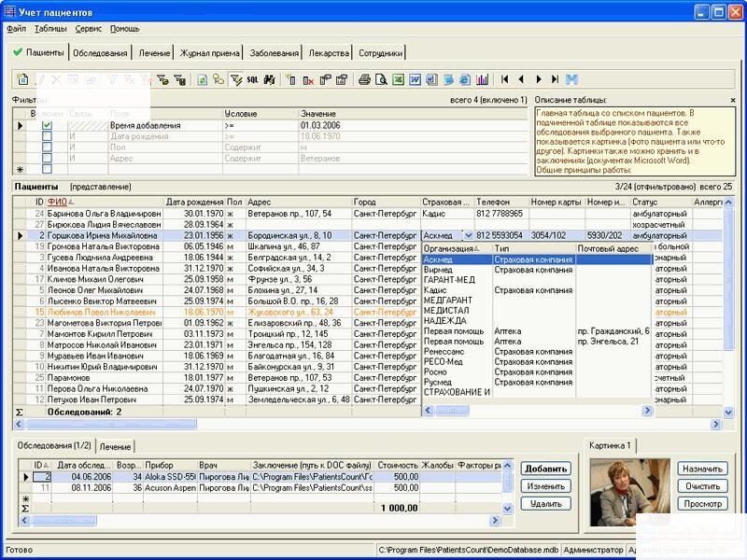This screenshot has height=560, width=747.
Task: Uncheck the 'Время добавления' filter checkbox
Action: pos(47,125)
